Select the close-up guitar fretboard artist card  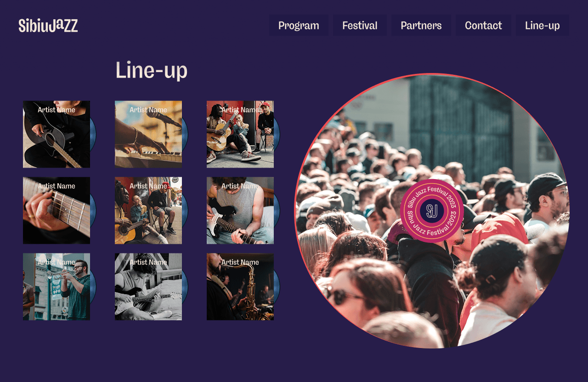[x=57, y=210]
